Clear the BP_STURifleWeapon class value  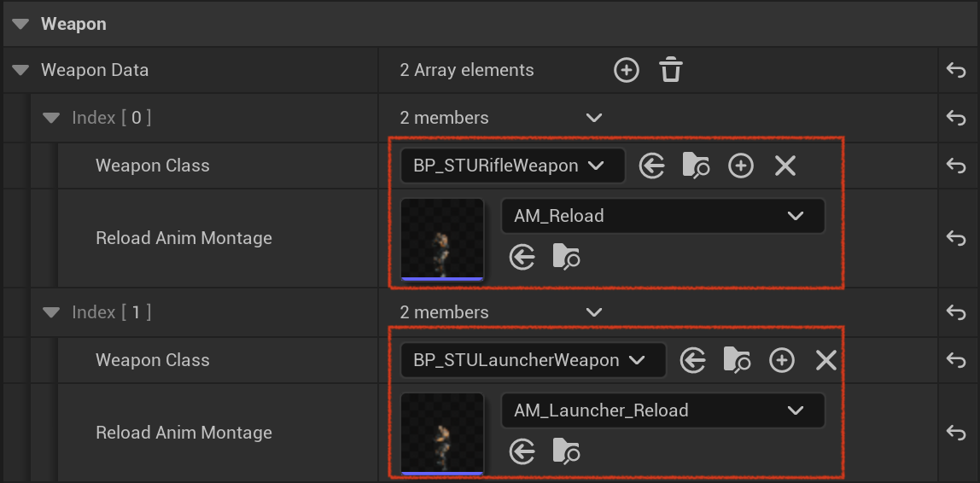click(x=785, y=166)
